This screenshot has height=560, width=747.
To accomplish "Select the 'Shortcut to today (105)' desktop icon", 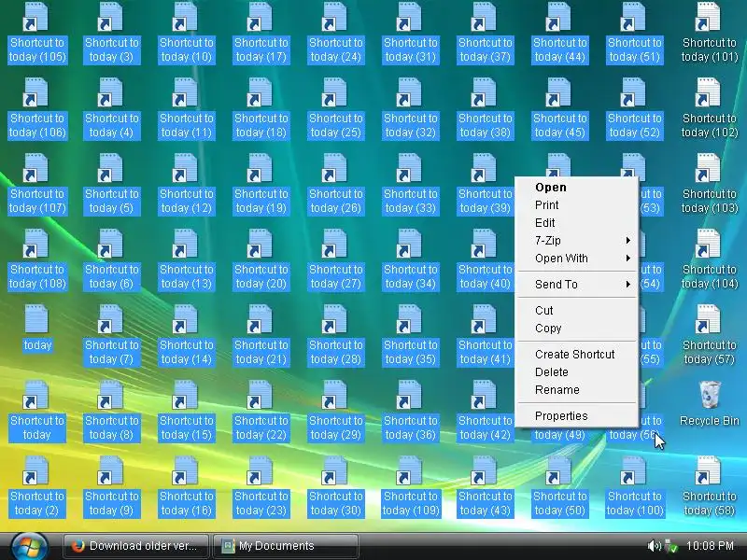I will click(37, 34).
